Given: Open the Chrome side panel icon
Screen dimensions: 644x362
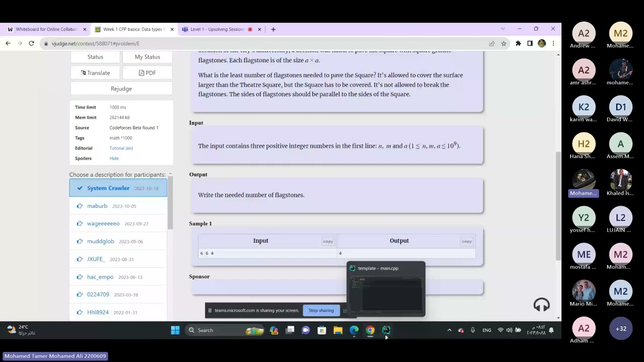Looking at the screenshot, I should 530,44.
